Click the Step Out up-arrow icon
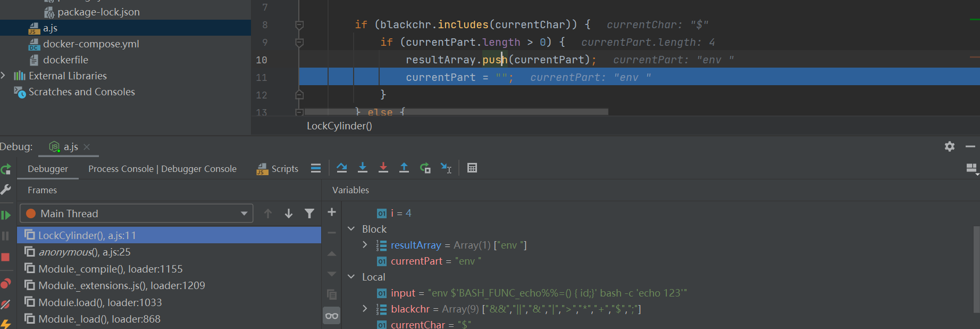Image resolution: width=980 pixels, height=329 pixels. tap(404, 168)
